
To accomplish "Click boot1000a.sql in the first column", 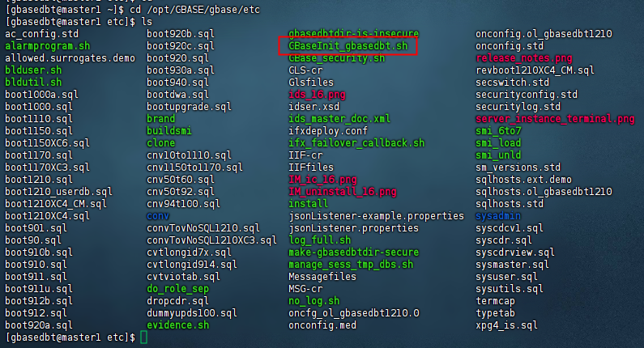I will (x=41, y=95).
